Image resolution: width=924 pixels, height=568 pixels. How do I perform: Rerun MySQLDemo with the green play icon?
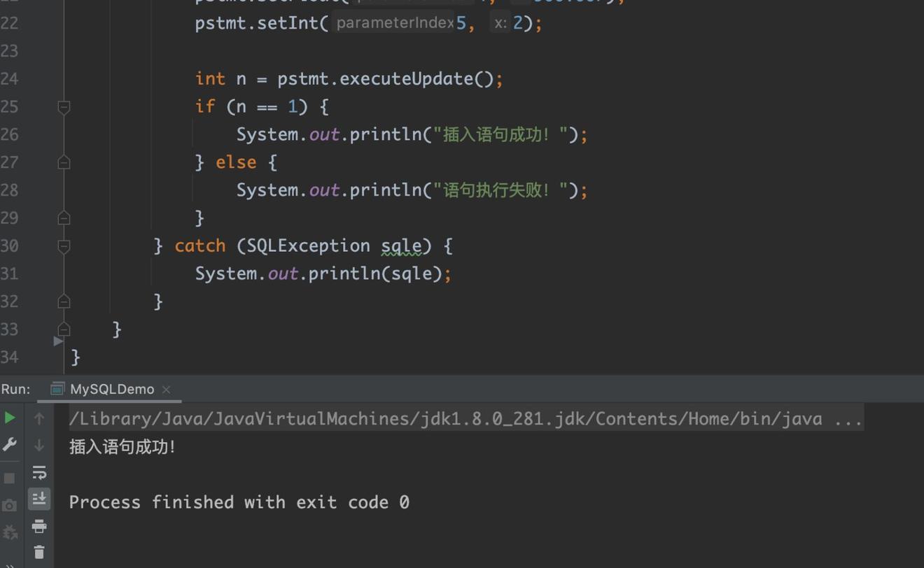coord(10,418)
